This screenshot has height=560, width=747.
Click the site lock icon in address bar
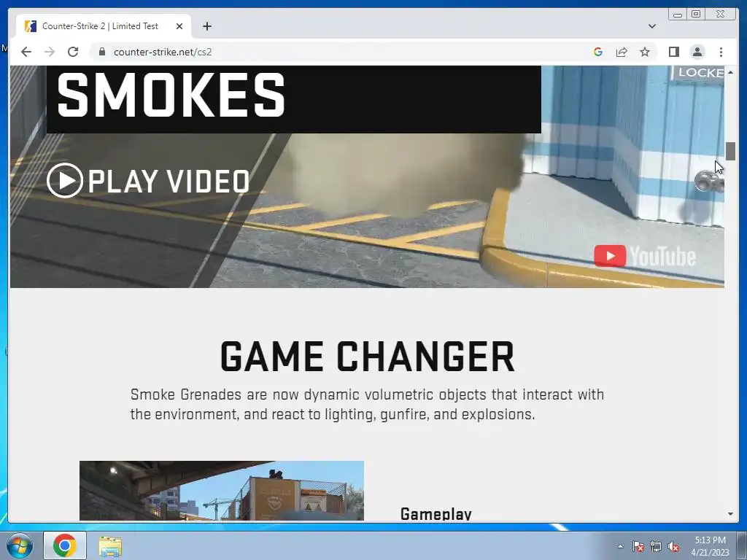coord(102,52)
